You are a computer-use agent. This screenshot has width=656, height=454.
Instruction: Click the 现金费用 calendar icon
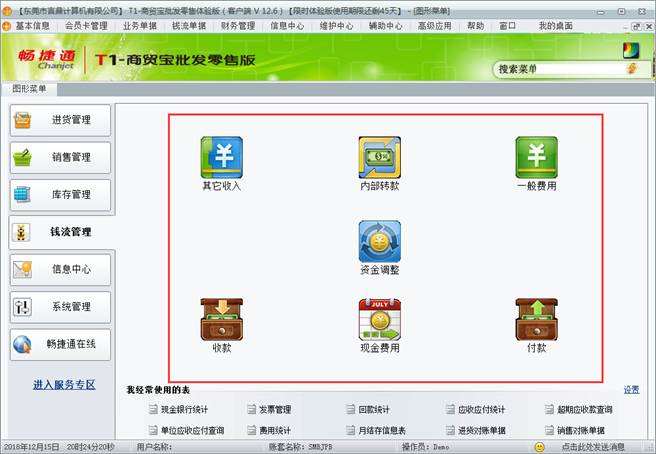coord(379,320)
